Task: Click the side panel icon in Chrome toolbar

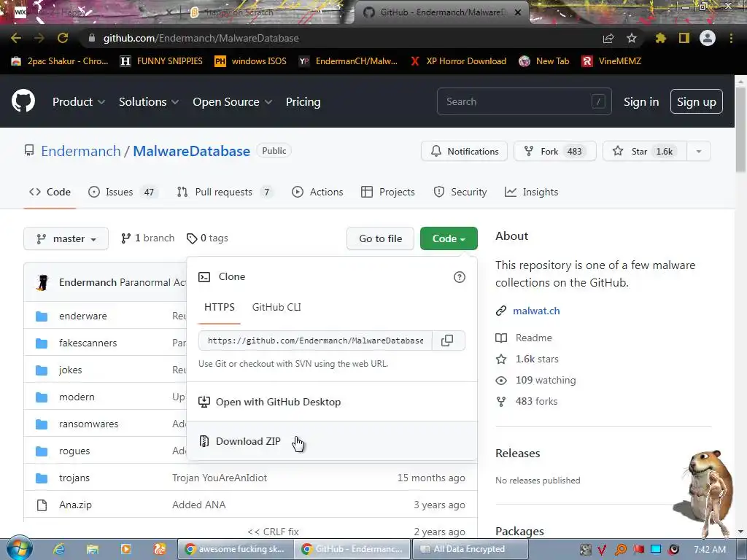Action: point(684,38)
